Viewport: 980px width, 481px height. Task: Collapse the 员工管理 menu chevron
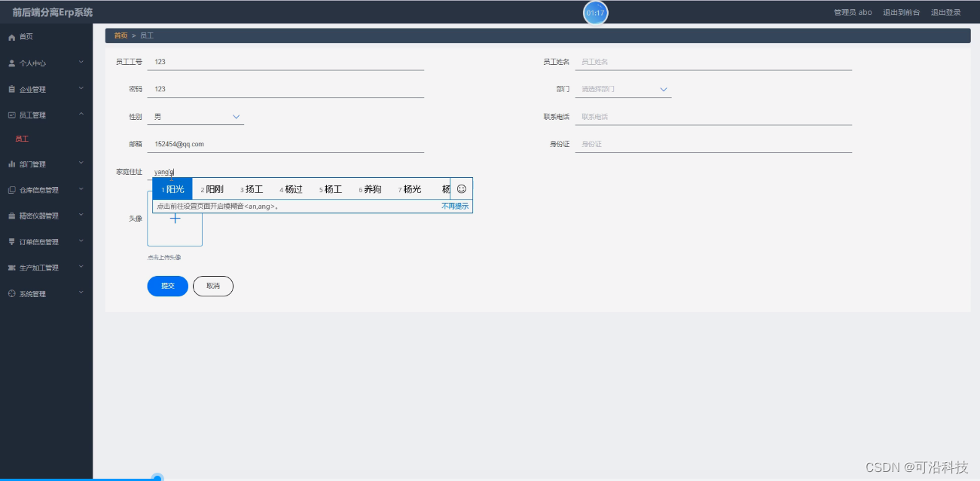pos(81,115)
